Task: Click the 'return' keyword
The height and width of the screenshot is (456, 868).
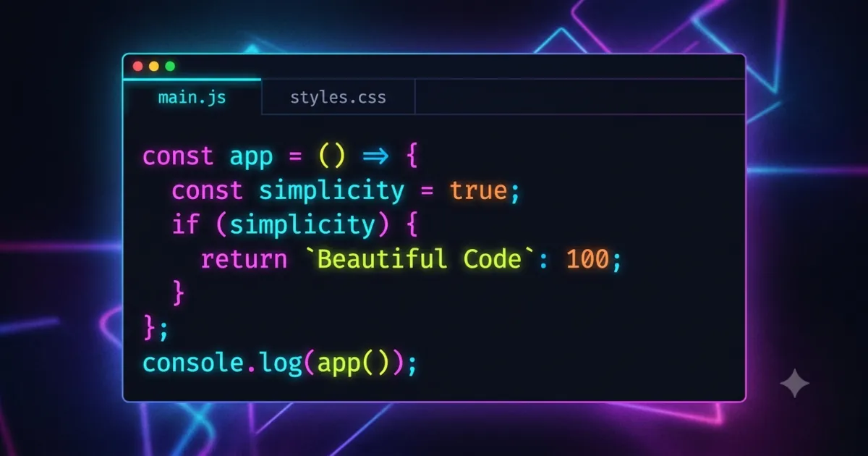Action: tap(244, 259)
